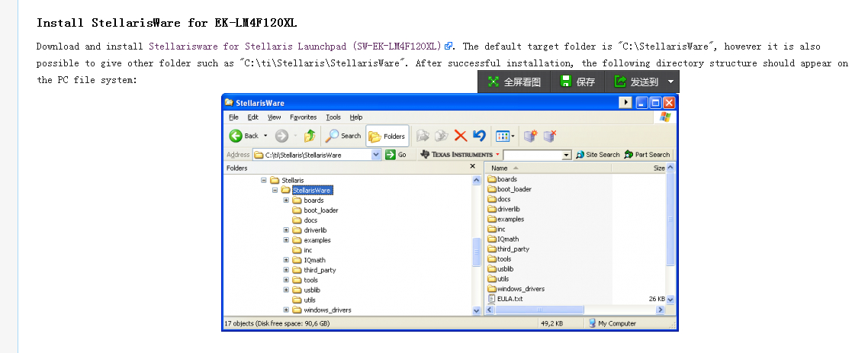This screenshot has height=353, width=868.
Task: Collapse the StellarisWare tree node
Action: 275,191
